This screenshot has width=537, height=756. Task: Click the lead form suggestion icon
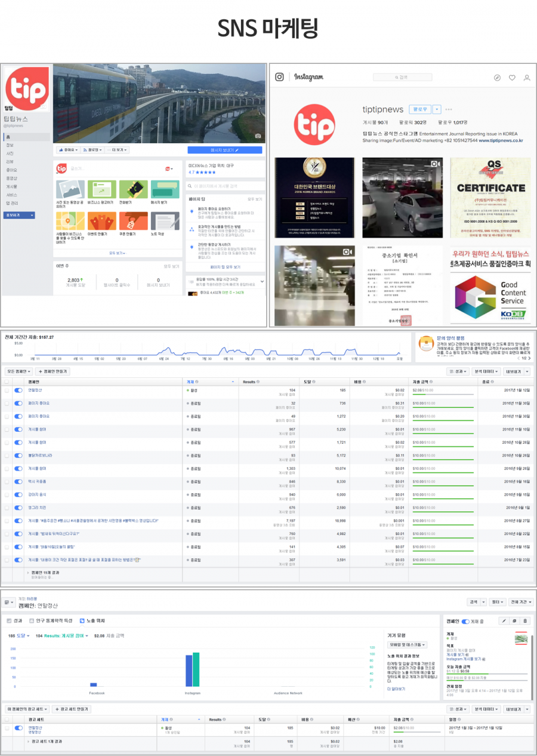[x=425, y=343]
